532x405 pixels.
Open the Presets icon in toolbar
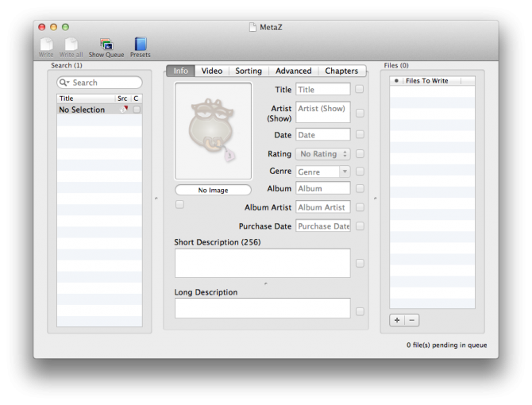click(x=141, y=44)
